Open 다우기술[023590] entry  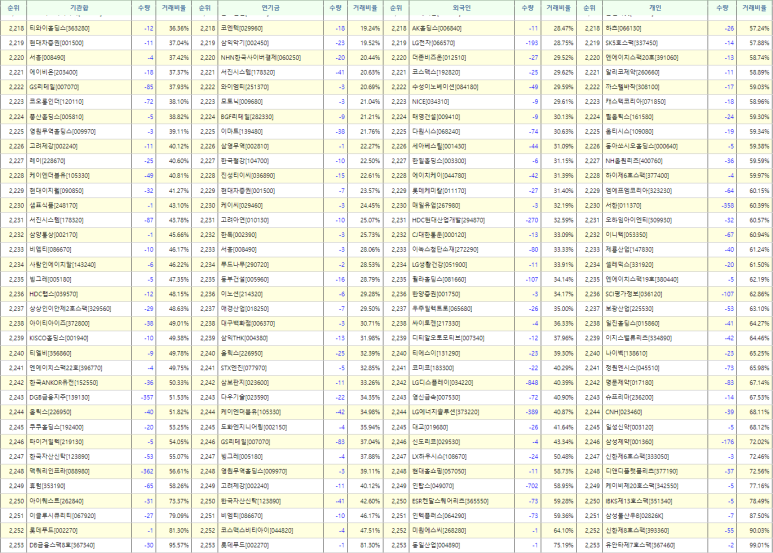(245, 398)
